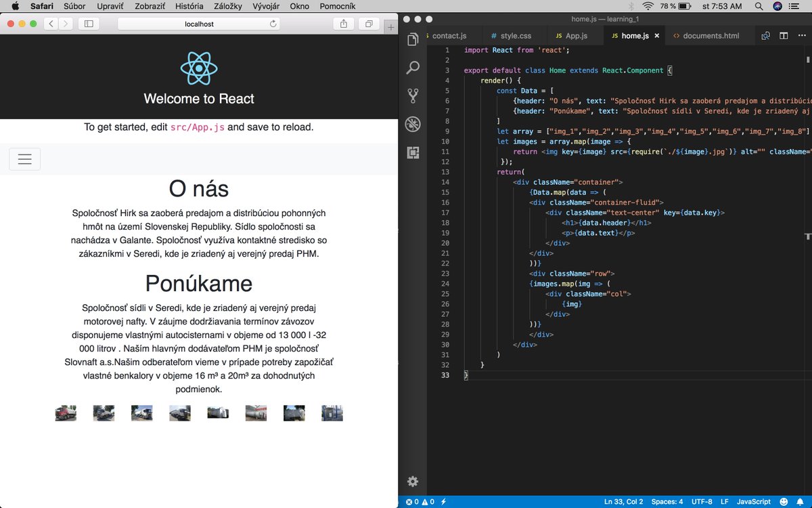
Task: Open the Upraviť menu
Action: (110, 6)
